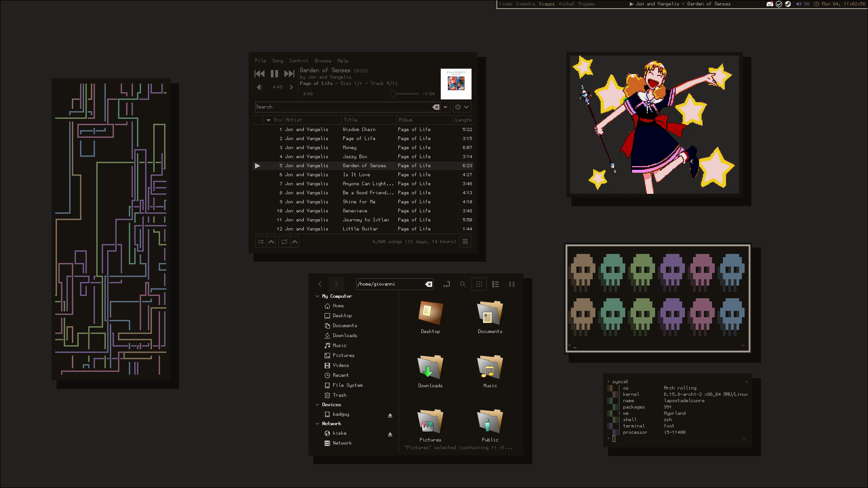Toggle the queue list button at bottom right
The image size is (868, 488).
point(465,242)
